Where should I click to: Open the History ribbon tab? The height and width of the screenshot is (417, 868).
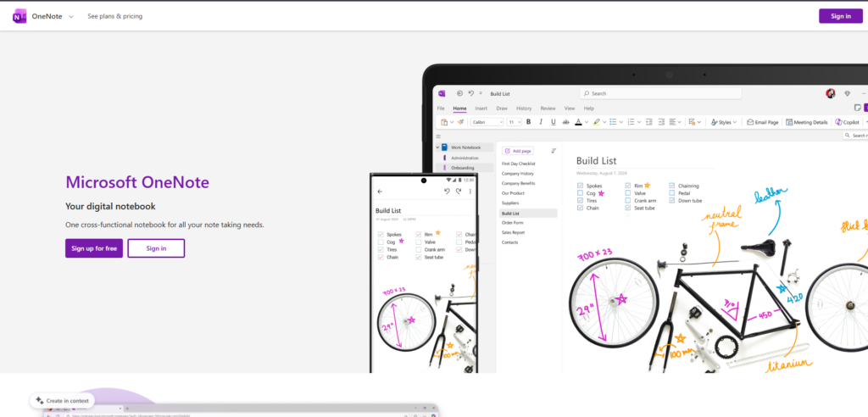(x=524, y=108)
